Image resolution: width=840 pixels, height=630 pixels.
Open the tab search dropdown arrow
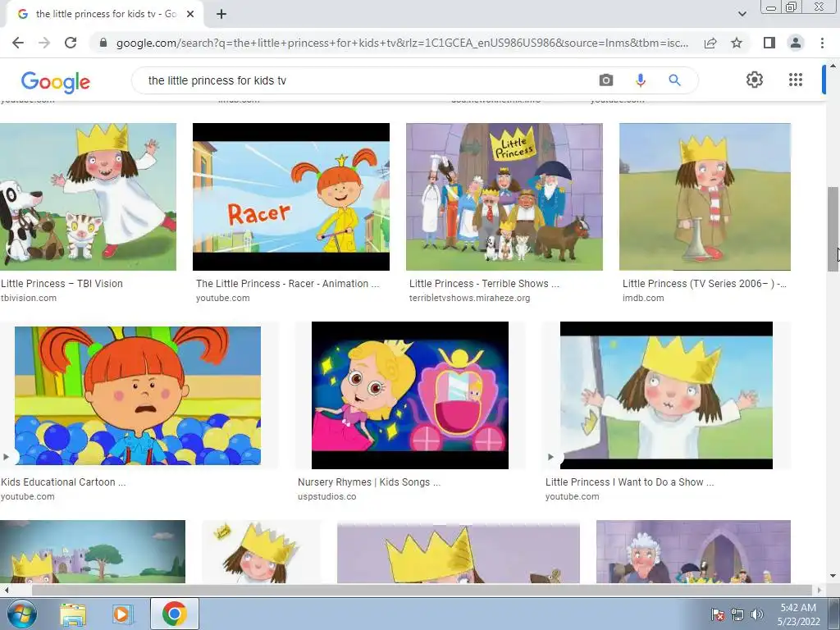point(742,14)
